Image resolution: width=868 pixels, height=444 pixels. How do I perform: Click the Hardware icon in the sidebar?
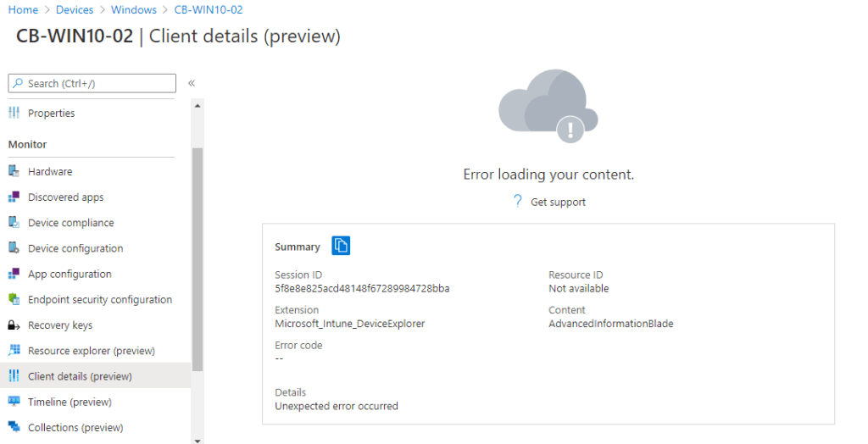coord(14,171)
